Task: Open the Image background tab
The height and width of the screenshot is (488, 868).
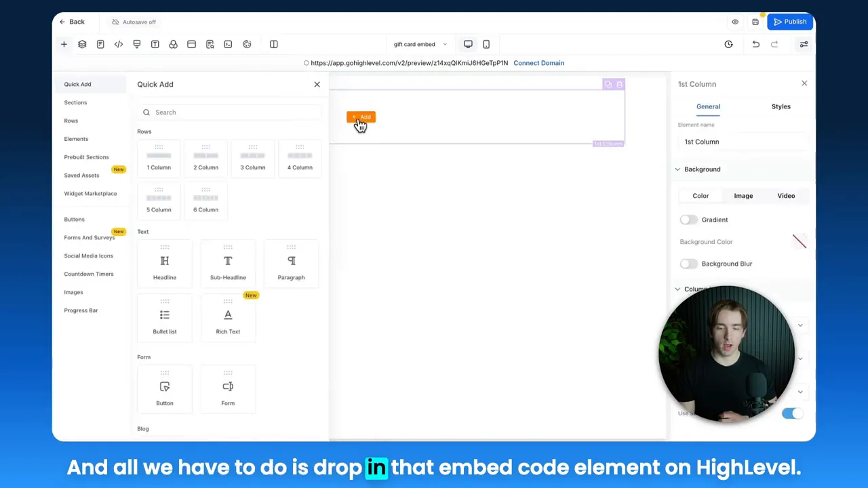Action: 743,195
